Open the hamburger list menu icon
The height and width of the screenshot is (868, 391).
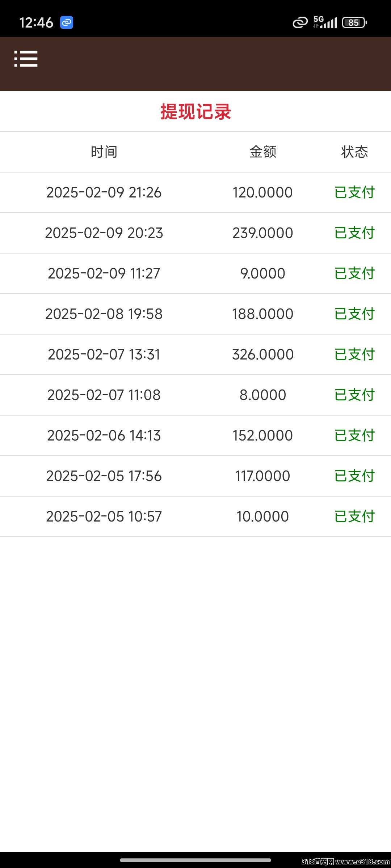tap(26, 59)
